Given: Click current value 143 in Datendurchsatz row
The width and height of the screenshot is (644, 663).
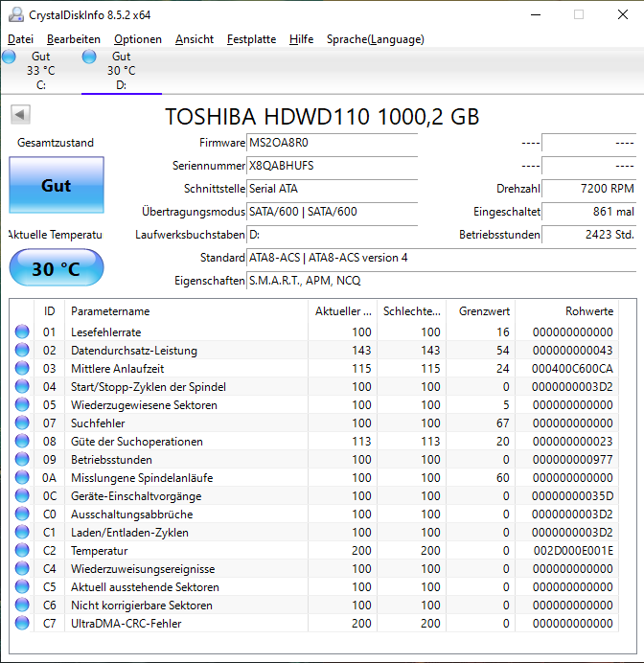Looking at the screenshot, I should pos(361,351).
